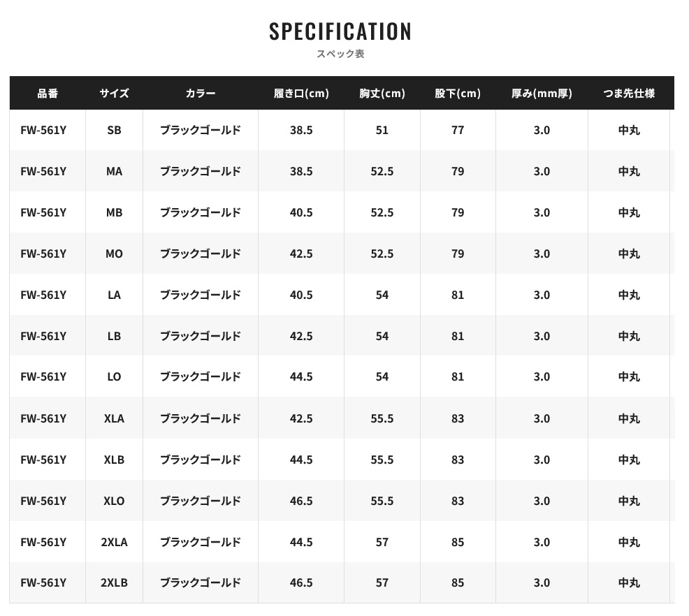Select the 2XLB size cell
The height and width of the screenshot is (616, 689).
pyautogui.click(x=114, y=582)
